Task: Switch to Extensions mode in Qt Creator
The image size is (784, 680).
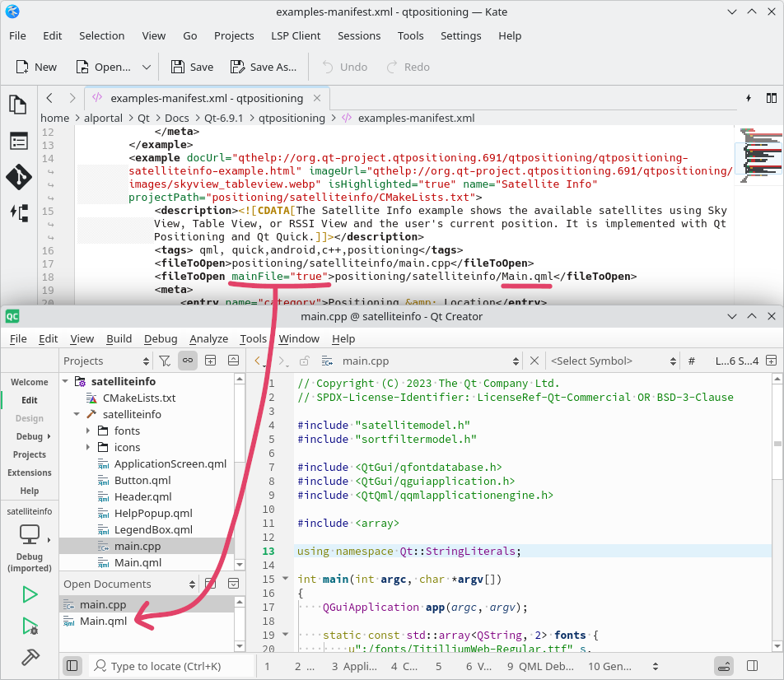Action: 30,473
